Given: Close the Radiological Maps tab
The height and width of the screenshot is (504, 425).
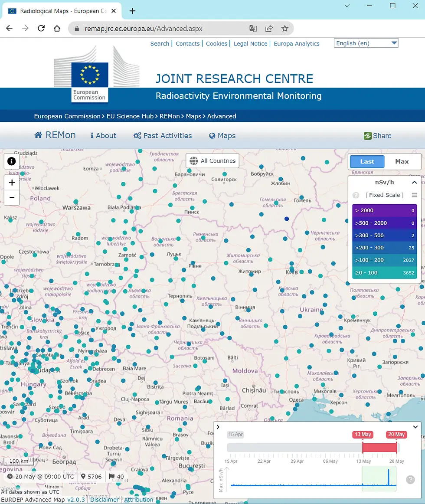Looking at the screenshot, I should point(114,11).
